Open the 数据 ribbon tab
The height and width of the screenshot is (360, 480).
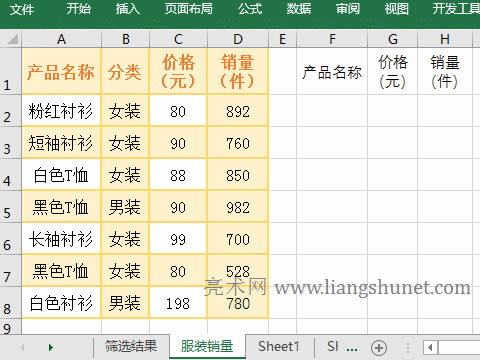pos(299,9)
